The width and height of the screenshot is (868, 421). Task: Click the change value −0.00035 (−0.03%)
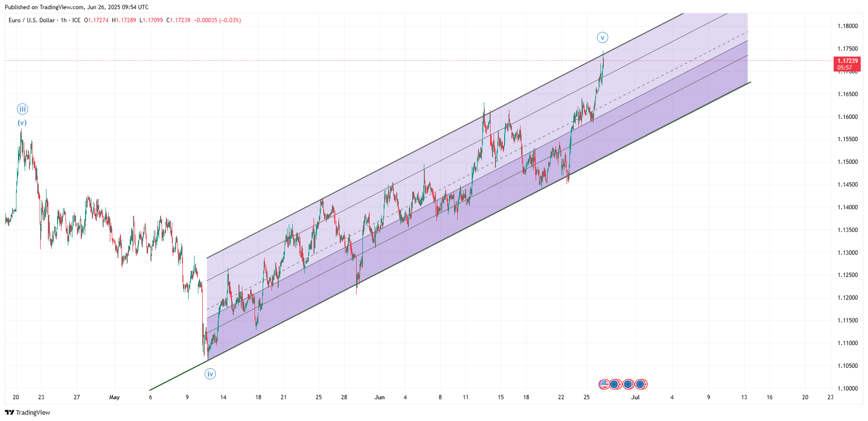tap(217, 20)
